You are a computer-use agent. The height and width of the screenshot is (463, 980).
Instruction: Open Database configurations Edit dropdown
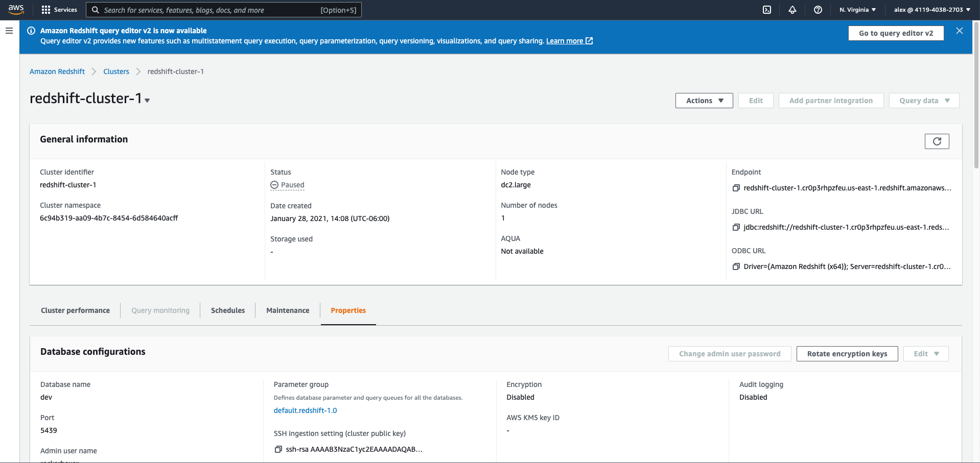926,354
